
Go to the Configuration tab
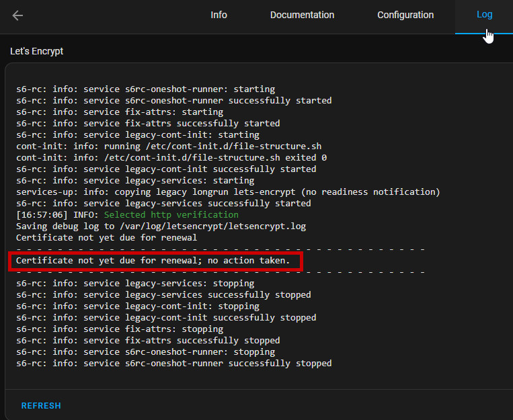[x=405, y=15]
